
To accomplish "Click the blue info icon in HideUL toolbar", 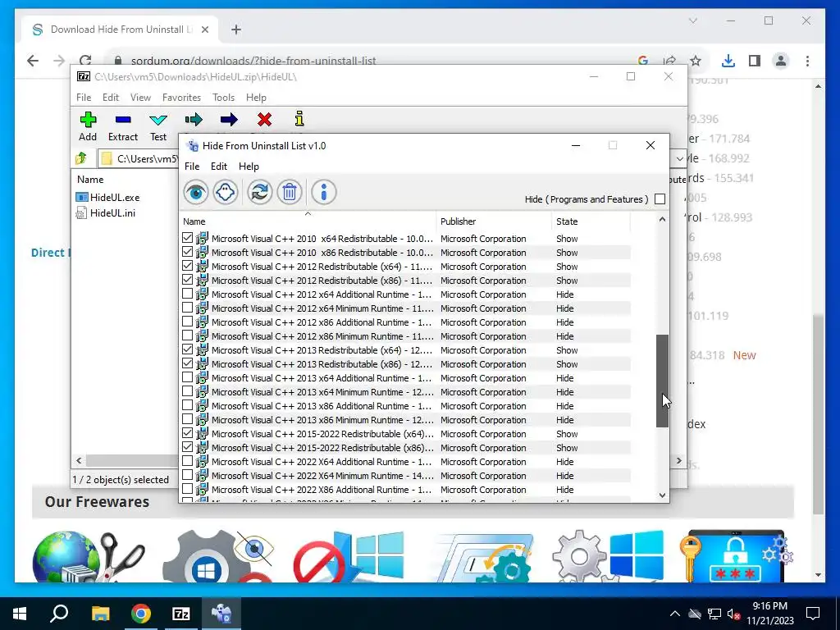I will [x=324, y=192].
